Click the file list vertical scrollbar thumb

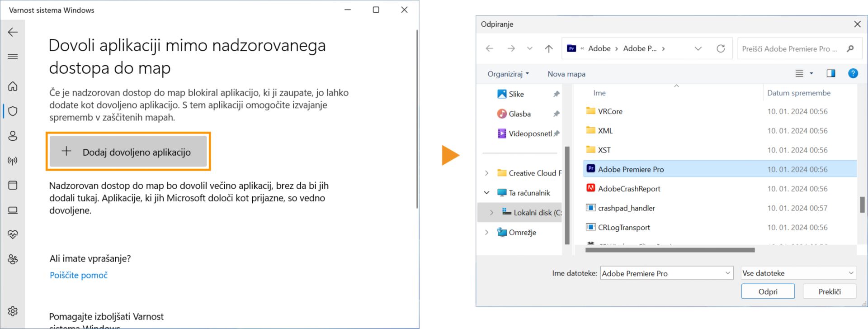tap(863, 205)
